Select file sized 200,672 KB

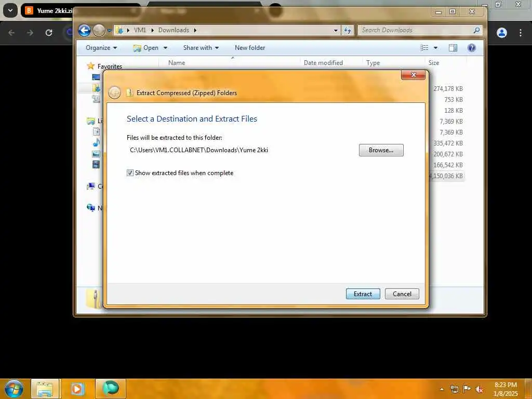(x=448, y=154)
